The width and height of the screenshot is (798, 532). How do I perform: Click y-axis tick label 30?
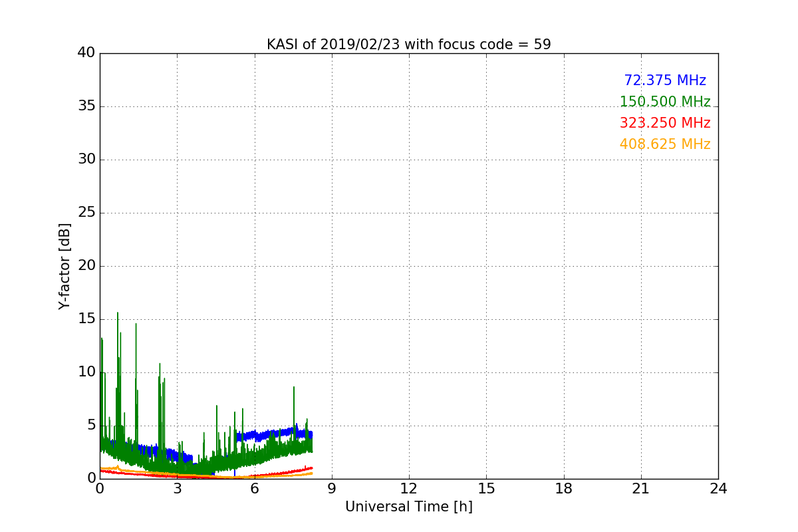[x=86, y=160]
